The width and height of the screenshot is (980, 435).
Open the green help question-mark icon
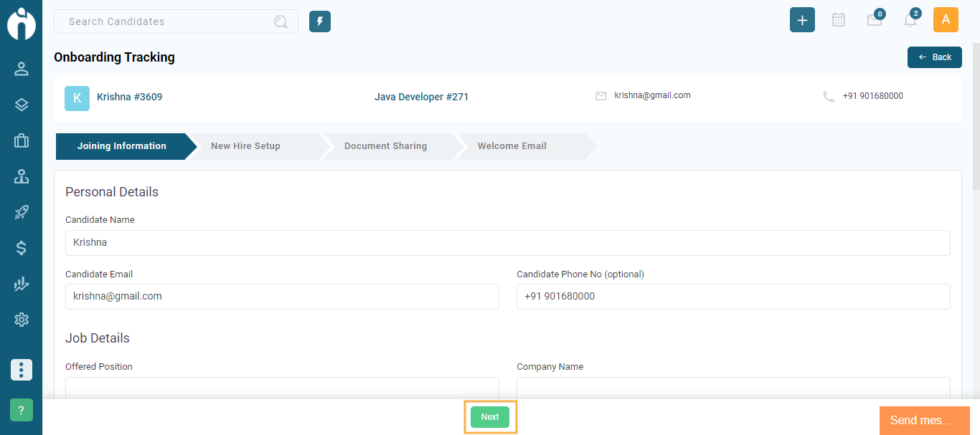[x=21, y=409]
